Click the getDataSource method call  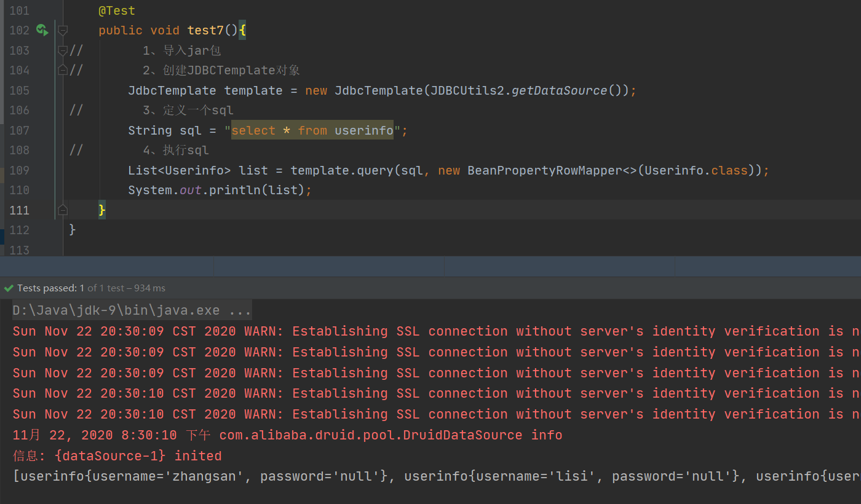[560, 90]
